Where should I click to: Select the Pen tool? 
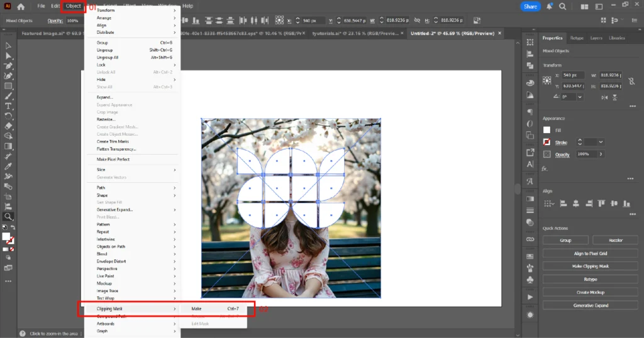click(x=8, y=65)
